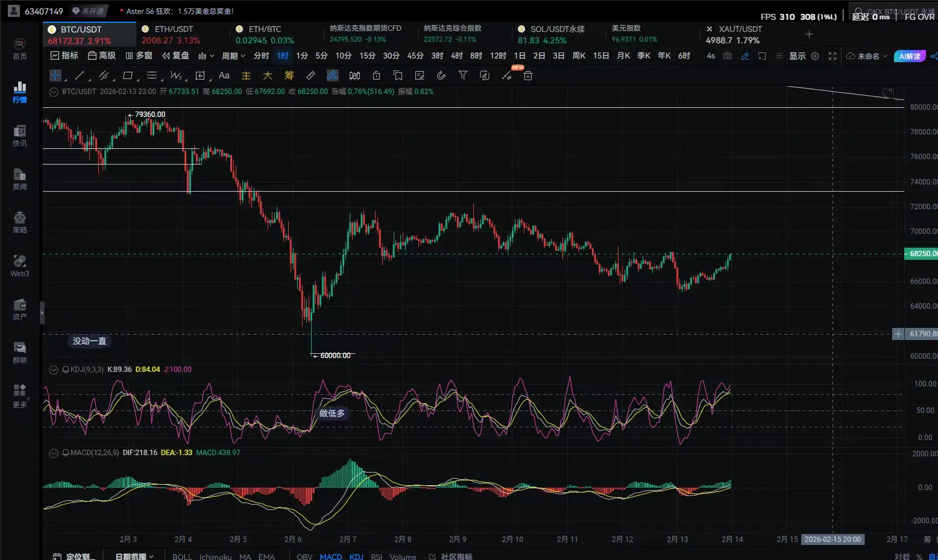Expand the 周期 period dropdown
This screenshot has width=938, height=560.
(233, 56)
